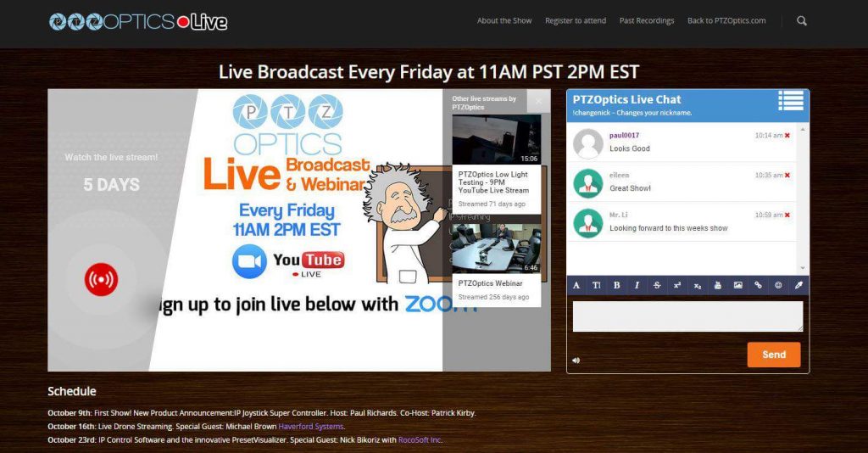Open Past Recordings menu item
This screenshot has width=868, height=453.
pos(647,20)
